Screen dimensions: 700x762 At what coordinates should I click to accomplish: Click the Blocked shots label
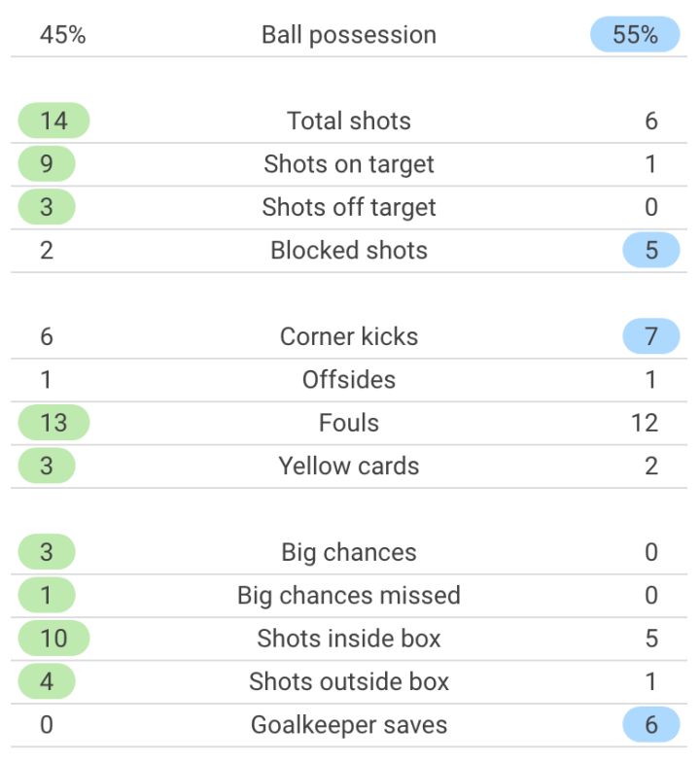click(349, 251)
